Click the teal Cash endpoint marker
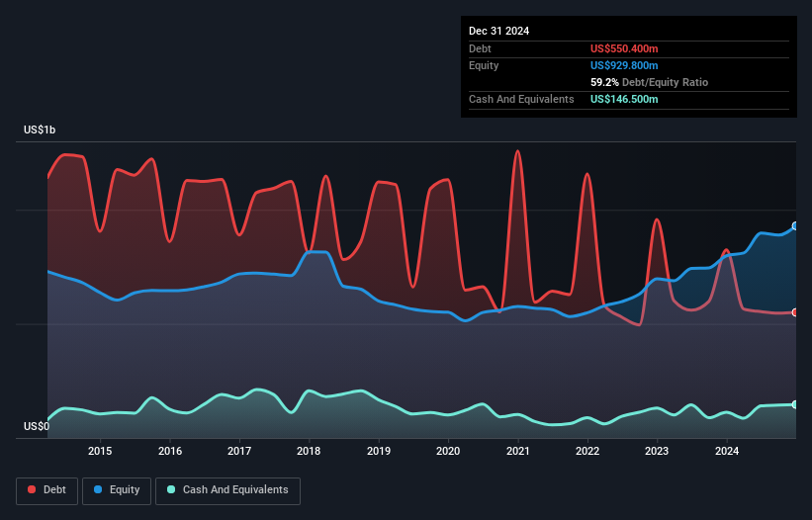Viewport: 812px width, 520px height. pyautogui.click(x=795, y=404)
